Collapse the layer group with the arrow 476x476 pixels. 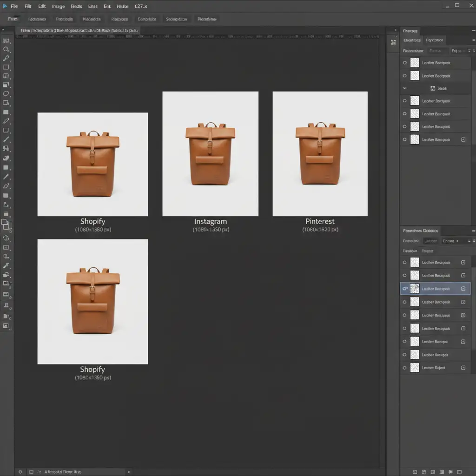tap(404, 88)
